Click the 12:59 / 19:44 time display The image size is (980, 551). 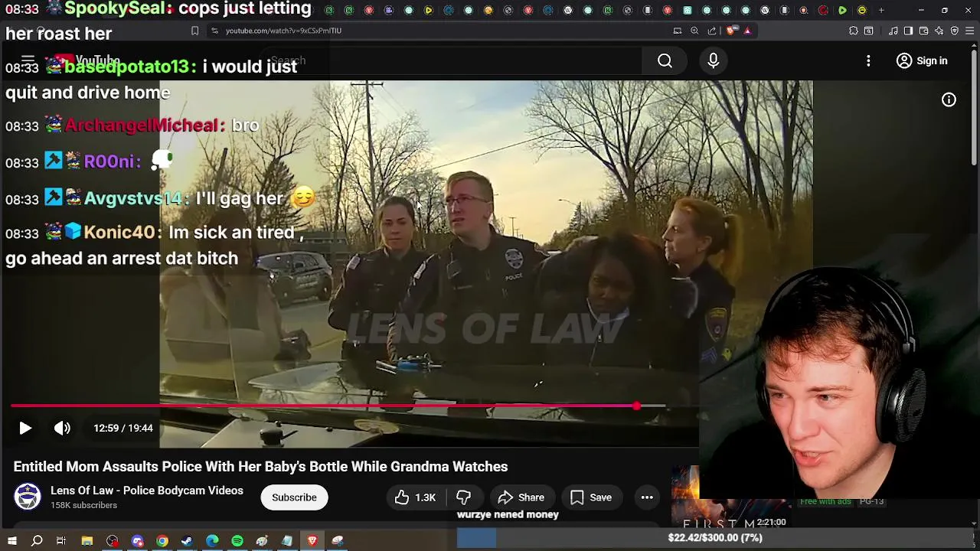tap(123, 429)
